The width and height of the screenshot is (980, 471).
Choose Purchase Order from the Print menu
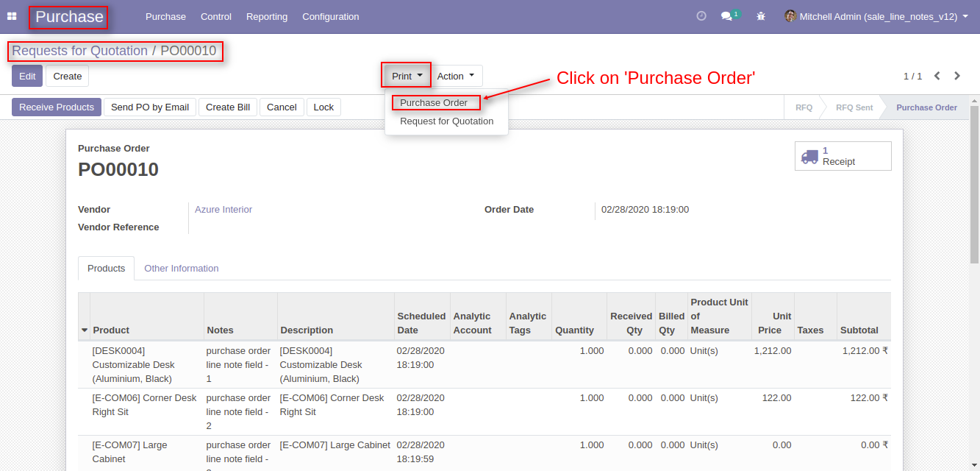click(435, 102)
